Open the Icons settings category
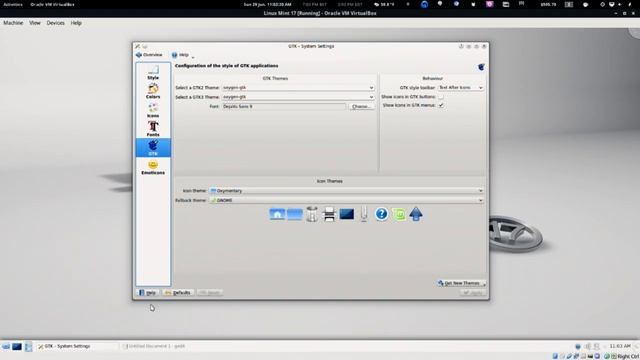Screen dimensions: 640x360 point(153,110)
